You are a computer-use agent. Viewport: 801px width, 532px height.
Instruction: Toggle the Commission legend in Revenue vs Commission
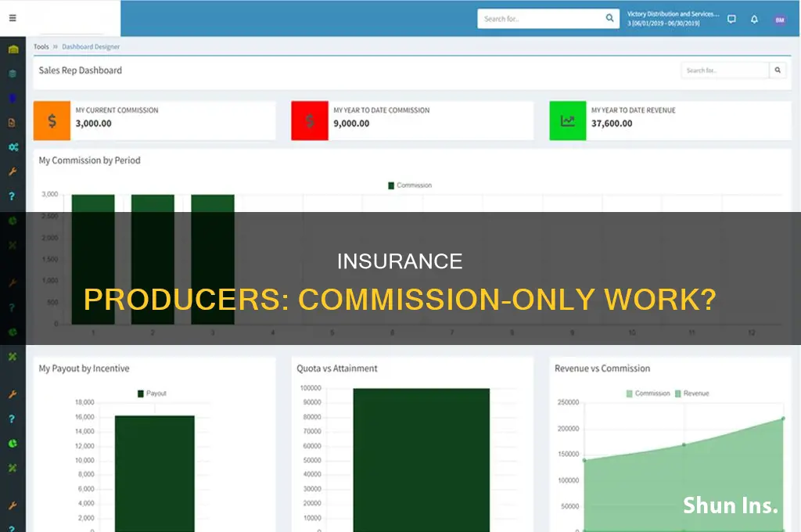click(648, 393)
